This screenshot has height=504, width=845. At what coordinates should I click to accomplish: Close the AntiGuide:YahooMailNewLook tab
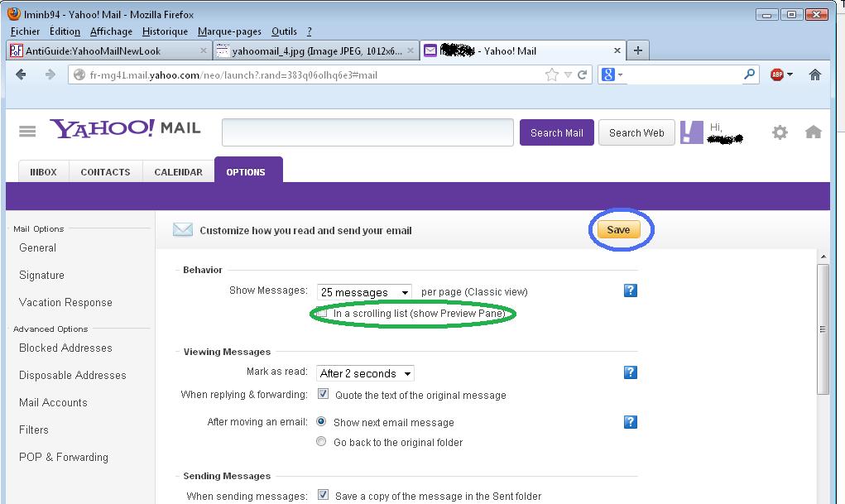pos(203,50)
